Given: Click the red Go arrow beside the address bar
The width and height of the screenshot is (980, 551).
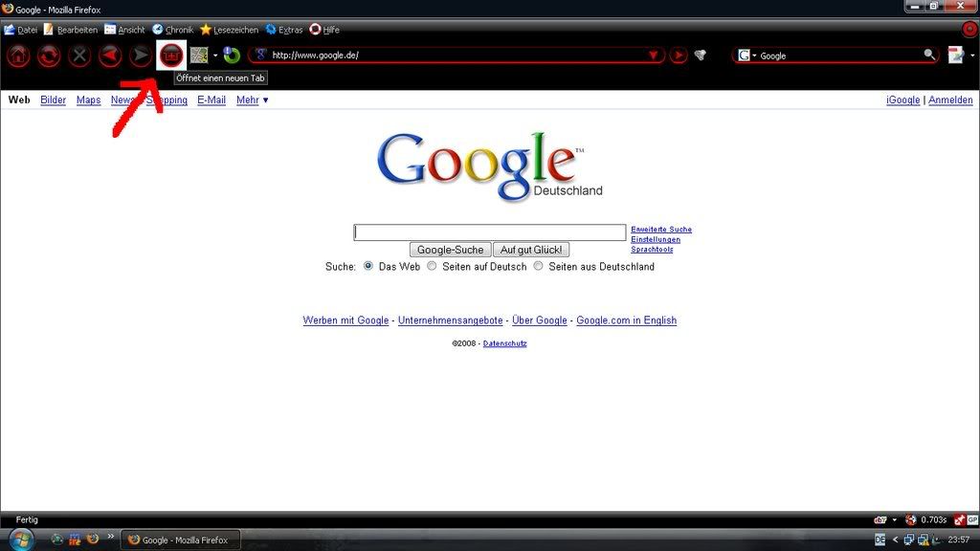Looking at the screenshot, I should click(679, 55).
